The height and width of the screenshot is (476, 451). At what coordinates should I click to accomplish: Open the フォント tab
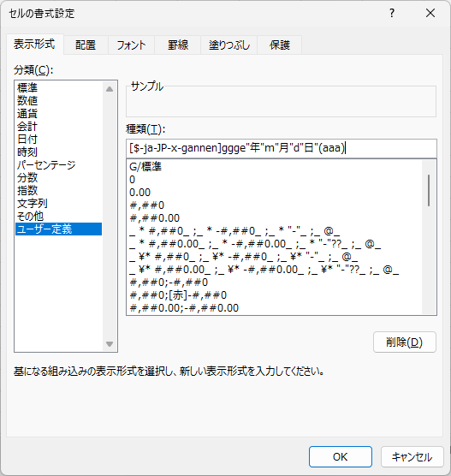coord(131,45)
